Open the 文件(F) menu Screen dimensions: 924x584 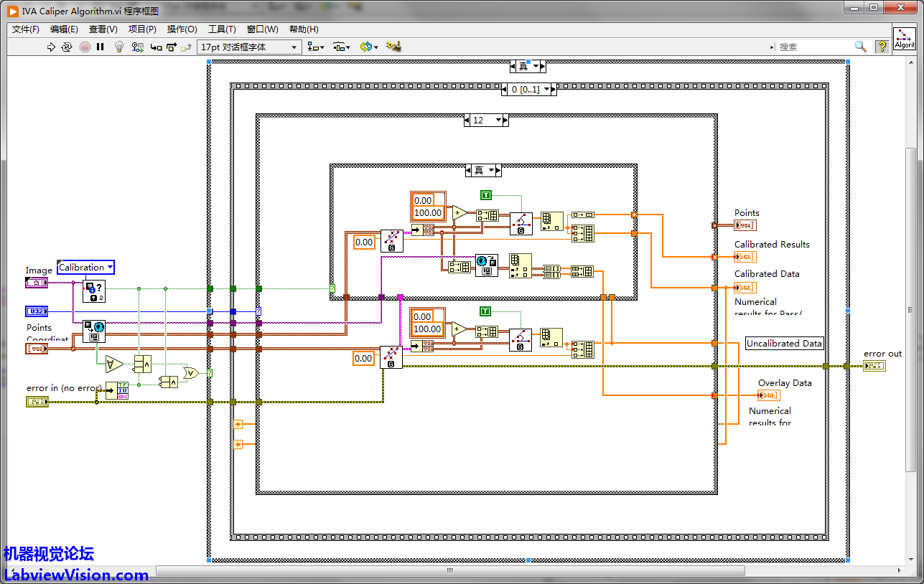26,29
